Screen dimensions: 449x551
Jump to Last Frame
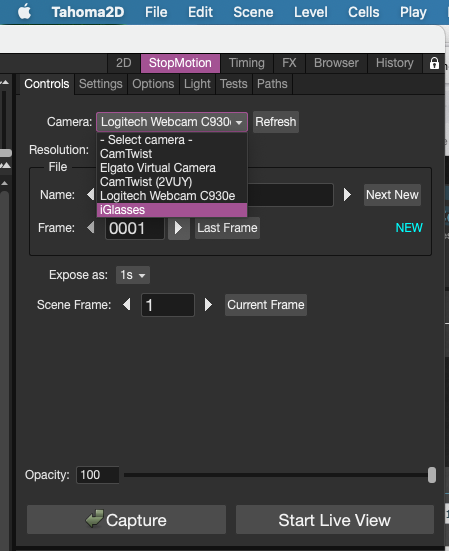tap(227, 228)
